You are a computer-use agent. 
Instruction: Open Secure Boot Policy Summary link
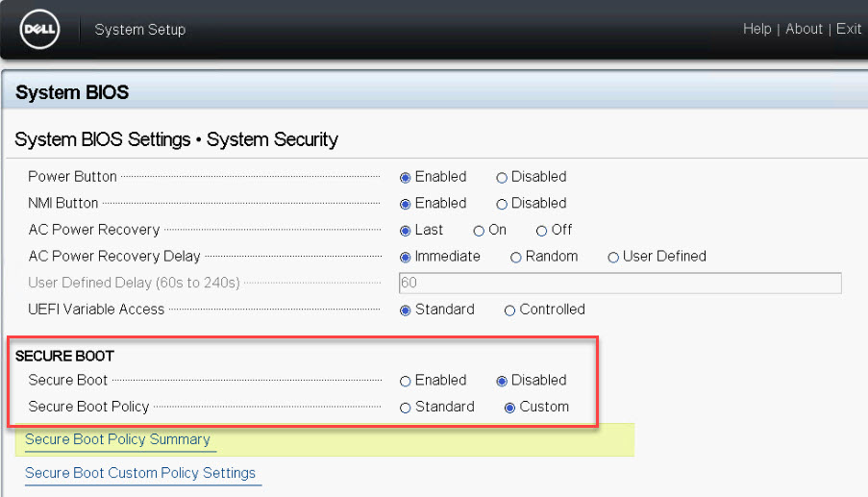(117, 439)
